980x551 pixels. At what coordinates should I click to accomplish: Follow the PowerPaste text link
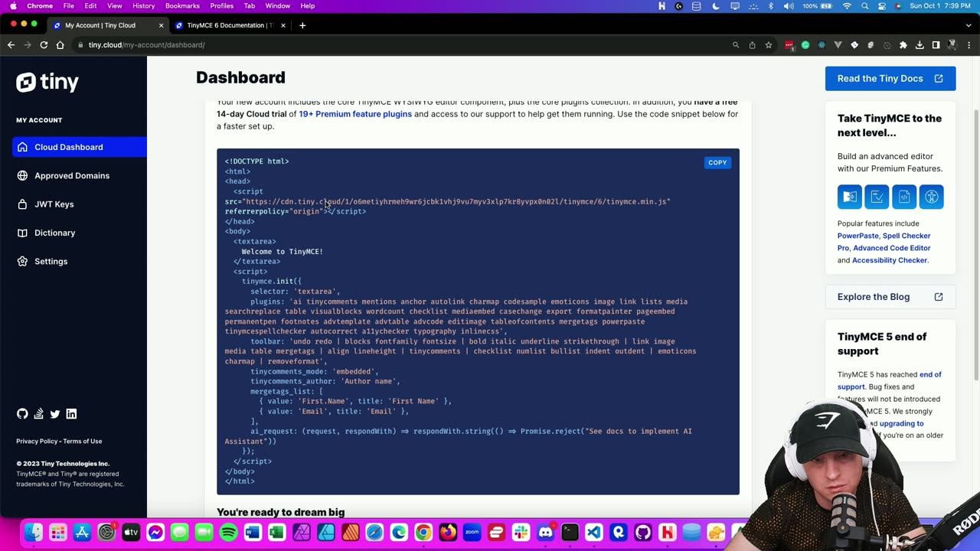click(x=857, y=236)
